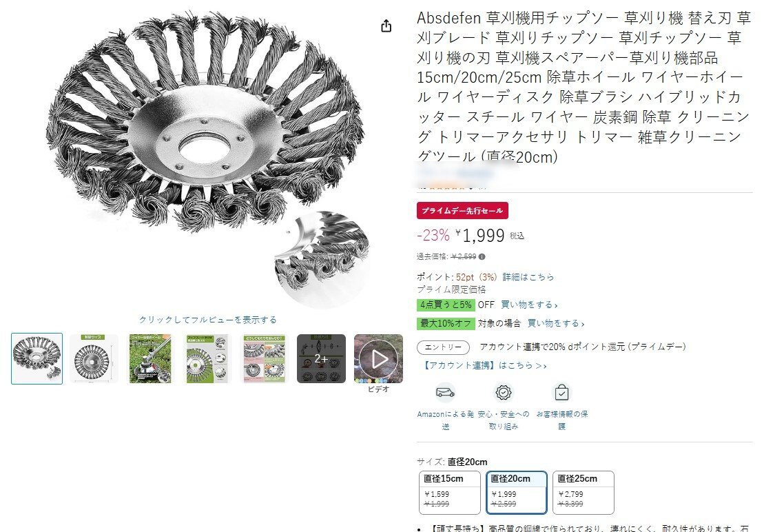Click the info icon beside past price
The width and height of the screenshot is (764, 532).
(x=482, y=257)
